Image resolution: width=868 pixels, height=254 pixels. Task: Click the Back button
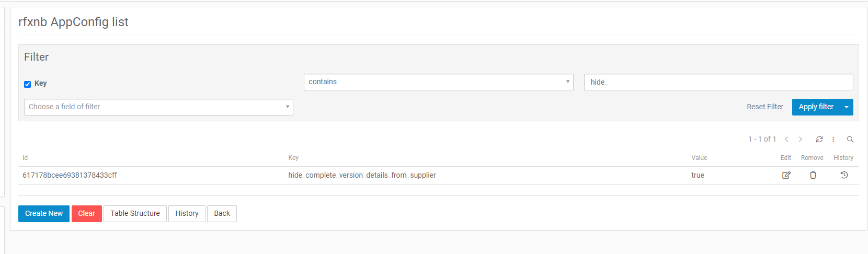point(222,214)
